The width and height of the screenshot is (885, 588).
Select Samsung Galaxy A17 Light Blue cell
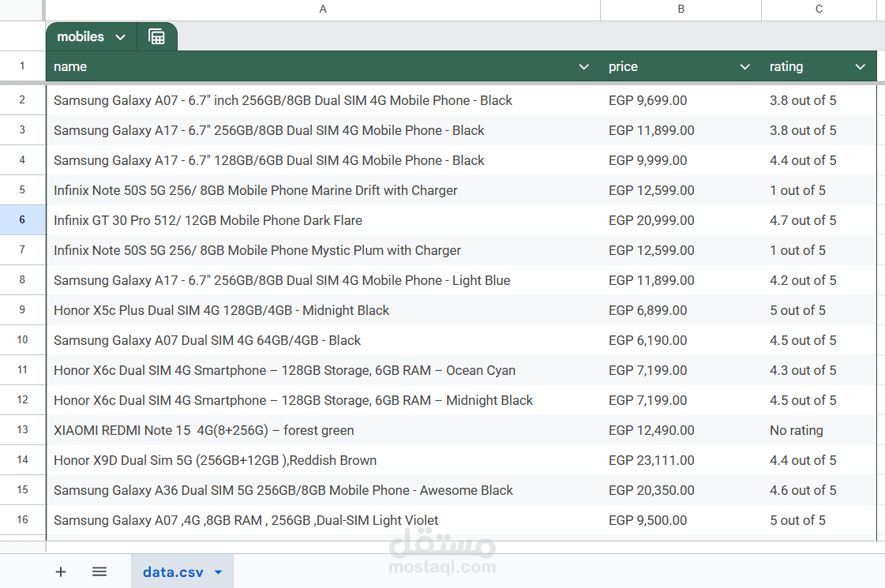323,279
